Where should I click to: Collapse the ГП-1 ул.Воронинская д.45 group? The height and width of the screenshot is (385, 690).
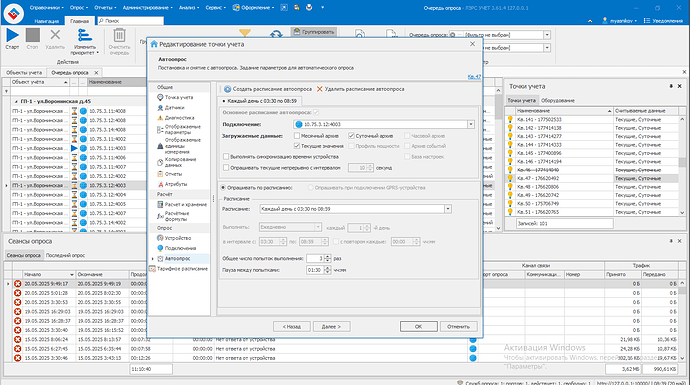(x=16, y=102)
